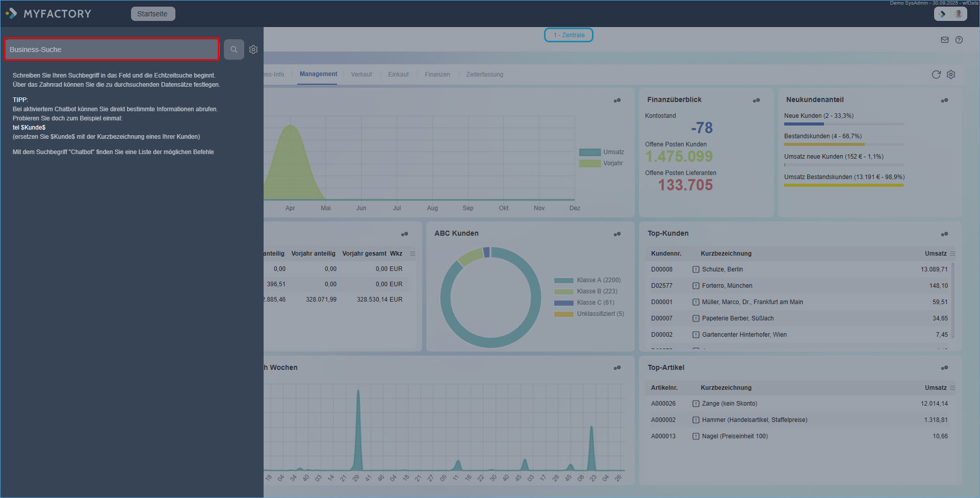Image resolution: width=980 pixels, height=498 pixels.
Task: Click the magnifier search button beside Business-Suche
Action: pyautogui.click(x=234, y=49)
